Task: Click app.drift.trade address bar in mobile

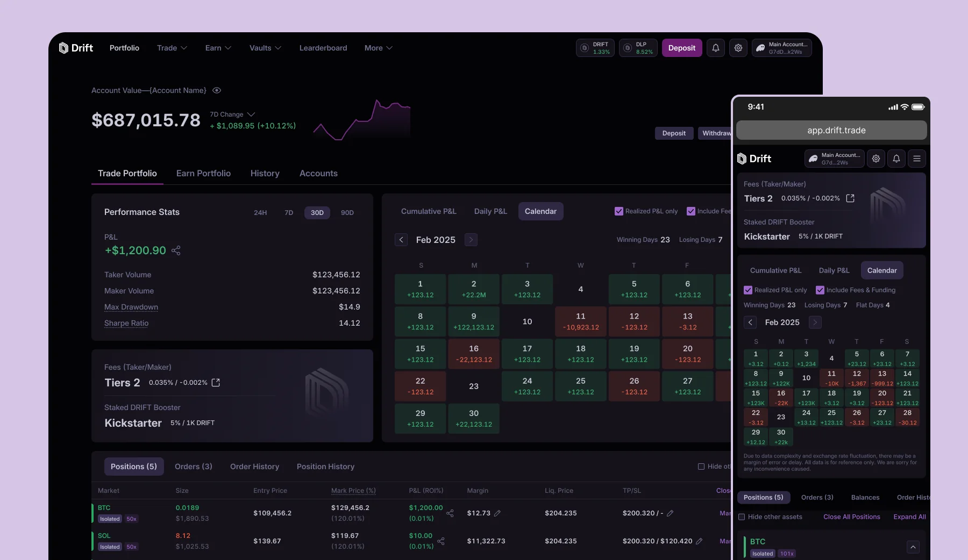Action: 831,131
